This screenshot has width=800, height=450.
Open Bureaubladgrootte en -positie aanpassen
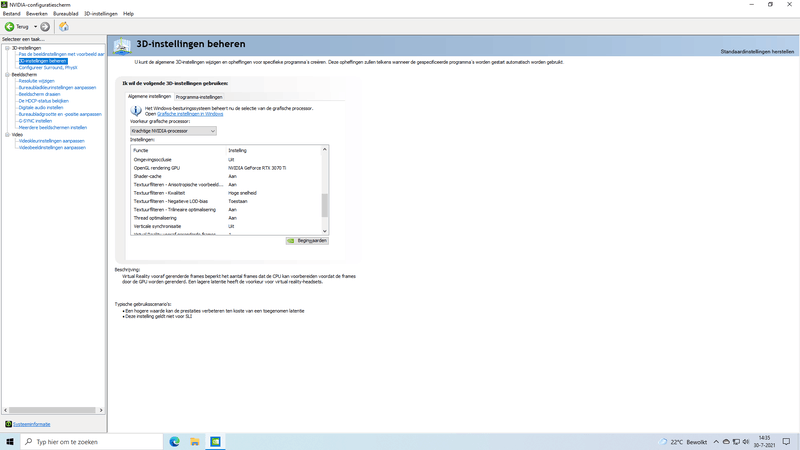click(60, 114)
